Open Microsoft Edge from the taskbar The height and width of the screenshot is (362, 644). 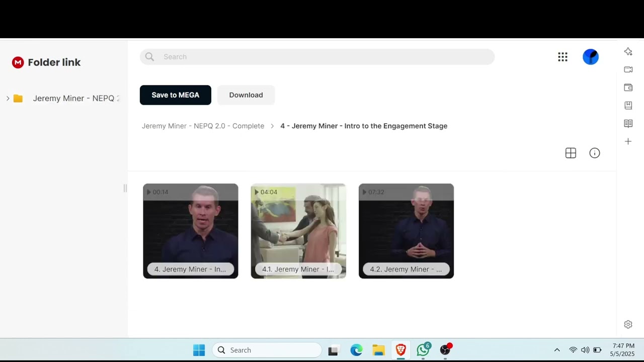point(356,350)
